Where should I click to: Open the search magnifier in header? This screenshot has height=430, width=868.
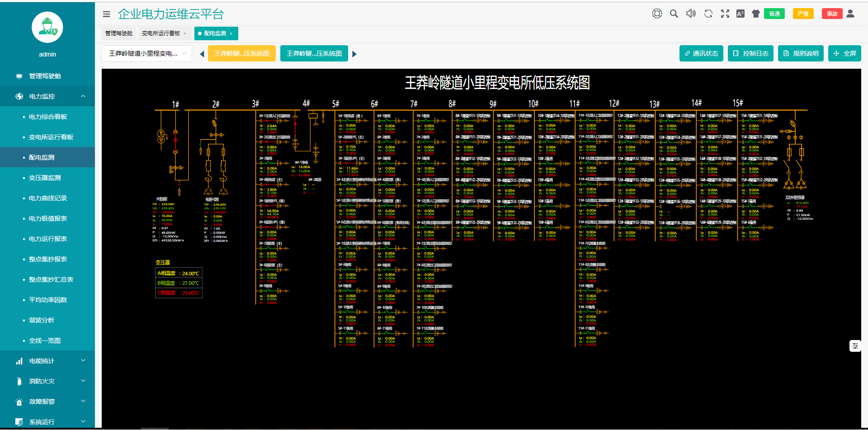click(x=674, y=14)
